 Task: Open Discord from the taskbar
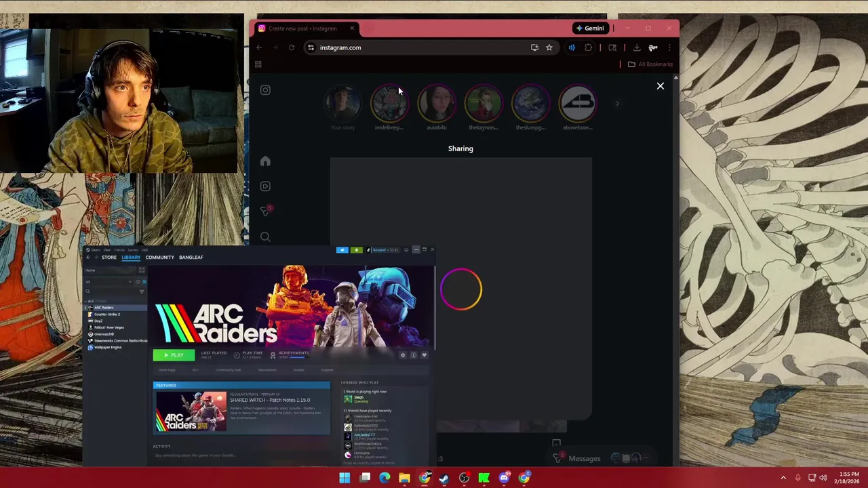[x=504, y=478]
